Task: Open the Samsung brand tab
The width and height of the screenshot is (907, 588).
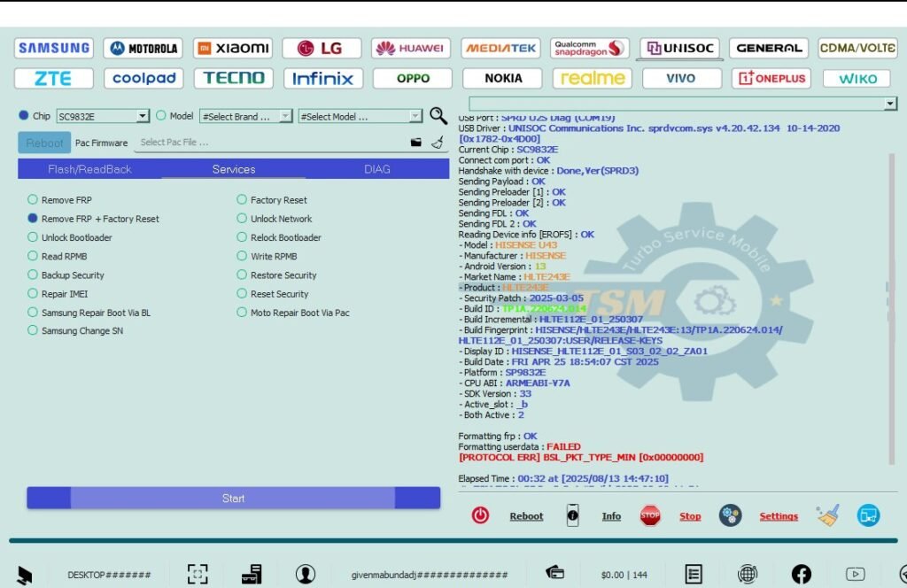Action: [54, 48]
